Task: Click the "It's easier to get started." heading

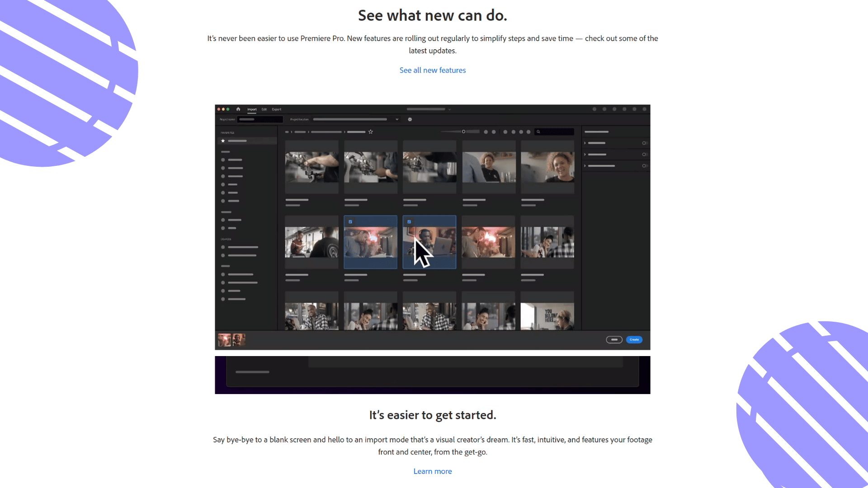Action: coord(433,415)
